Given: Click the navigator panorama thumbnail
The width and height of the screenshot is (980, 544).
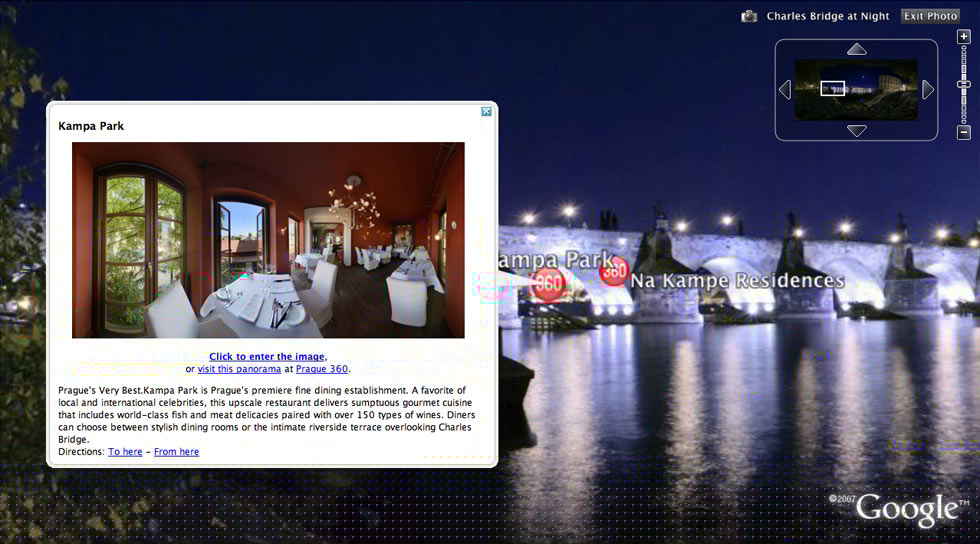Looking at the screenshot, I should coord(856,89).
